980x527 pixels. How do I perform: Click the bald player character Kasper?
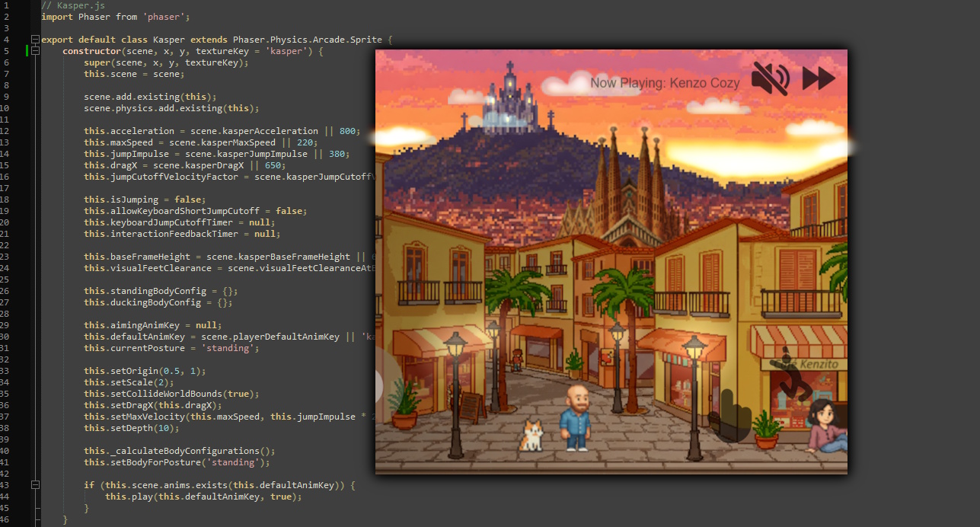click(576, 419)
